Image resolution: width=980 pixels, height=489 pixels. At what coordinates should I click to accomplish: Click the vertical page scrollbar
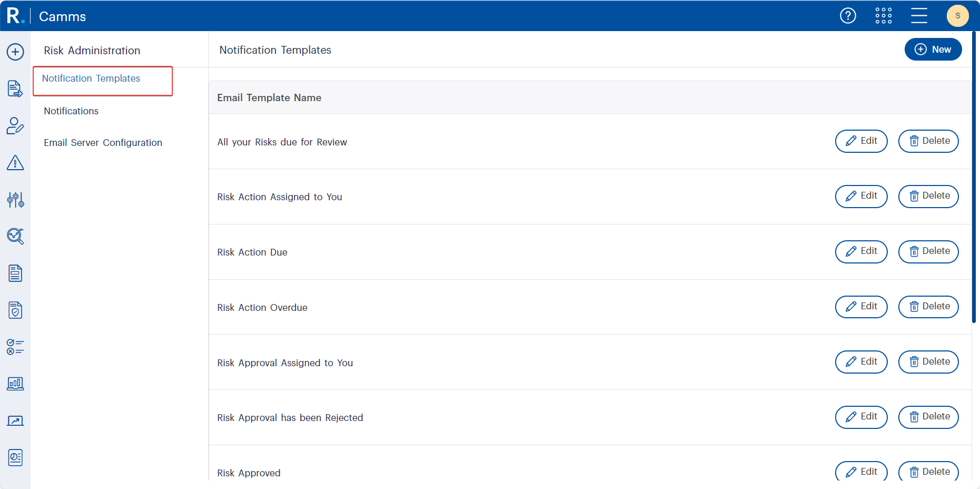pyautogui.click(x=974, y=177)
